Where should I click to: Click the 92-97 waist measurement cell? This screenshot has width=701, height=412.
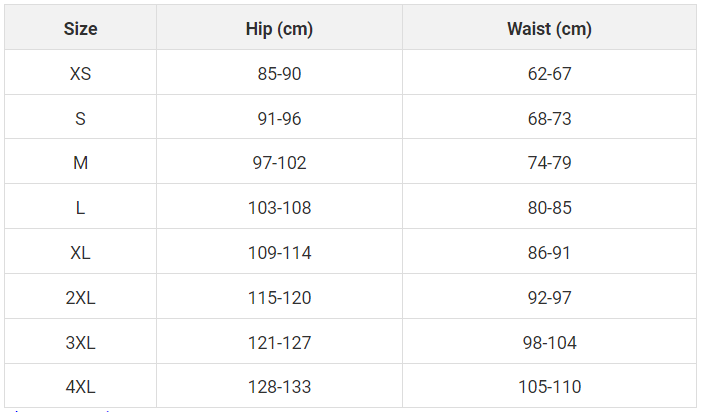click(x=549, y=296)
